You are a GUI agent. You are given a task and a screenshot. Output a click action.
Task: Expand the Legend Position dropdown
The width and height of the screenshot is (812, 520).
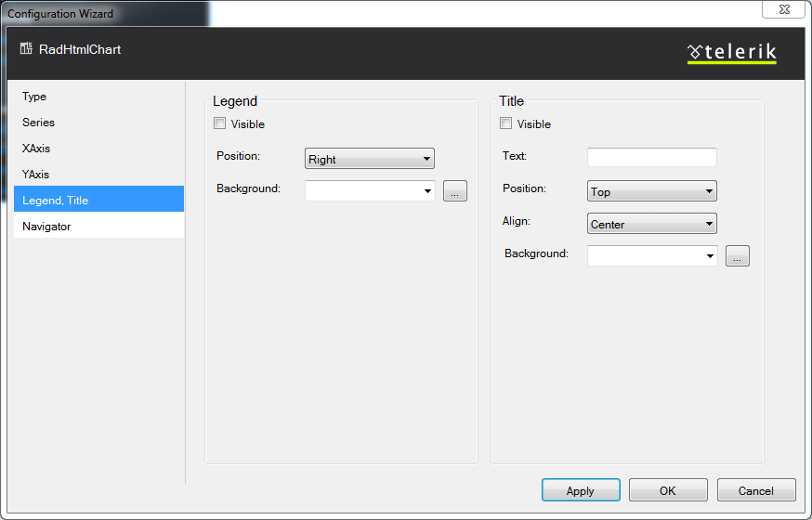369,159
